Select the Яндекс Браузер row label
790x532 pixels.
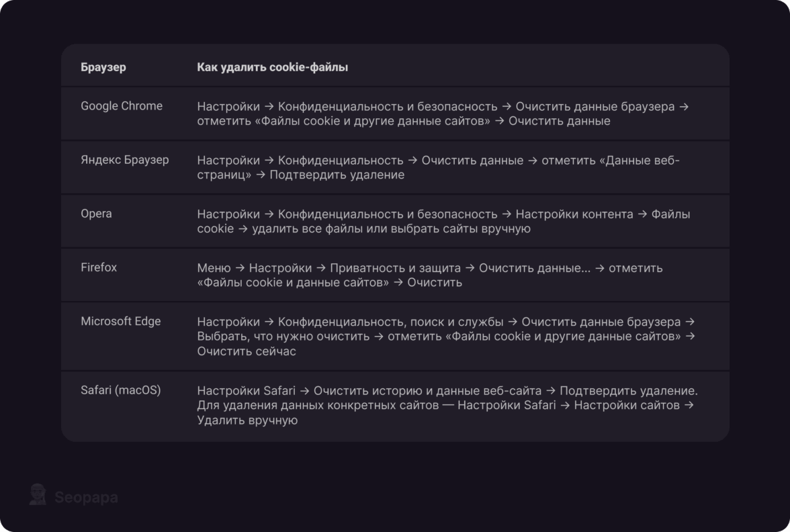coord(125,160)
